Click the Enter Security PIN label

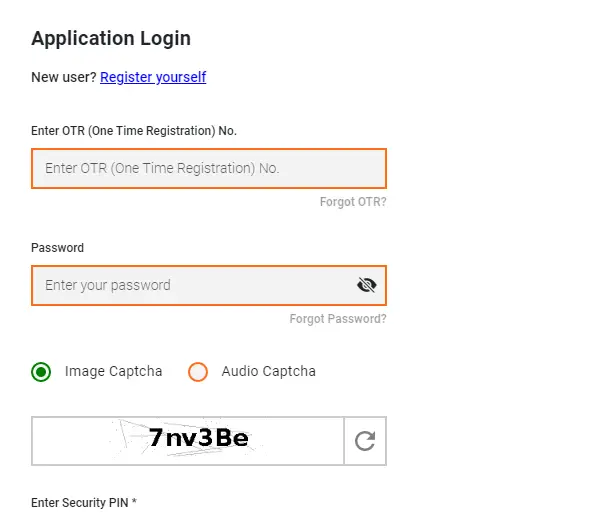(79, 503)
